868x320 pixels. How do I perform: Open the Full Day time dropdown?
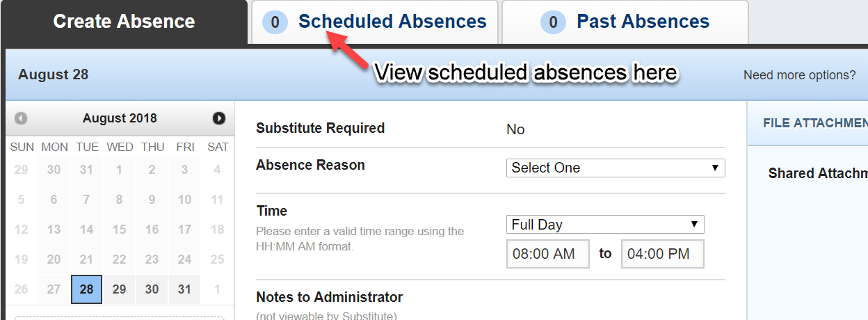[x=604, y=225]
